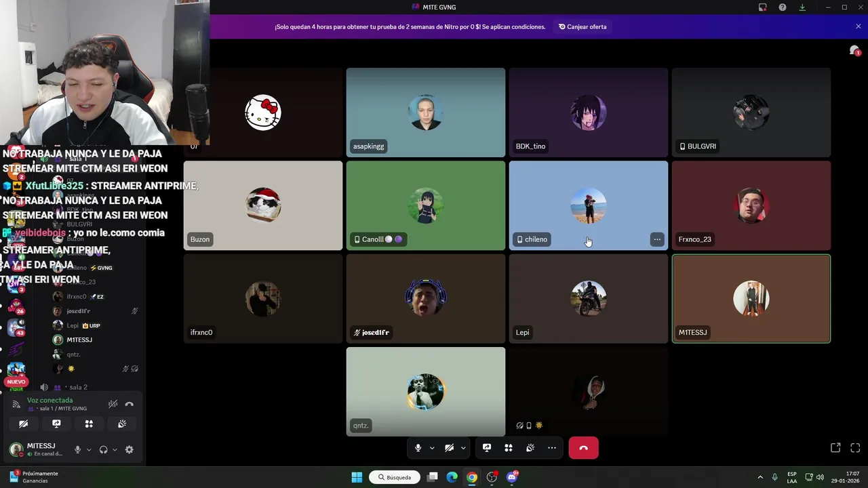Image resolution: width=868 pixels, height=488 pixels.
Task: Open activities launcher in call bar
Action: pyautogui.click(x=509, y=448)
